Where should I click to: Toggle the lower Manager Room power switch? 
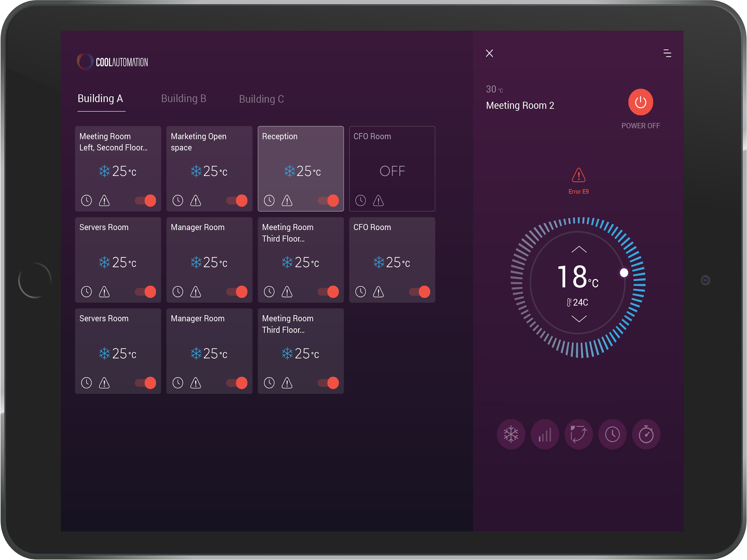tap(237, 383)
